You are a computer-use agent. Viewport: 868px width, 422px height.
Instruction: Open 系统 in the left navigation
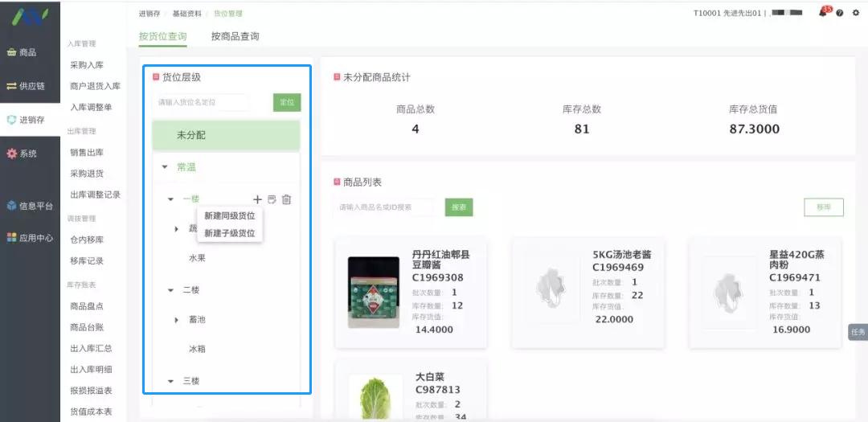(x=22, y=154)
